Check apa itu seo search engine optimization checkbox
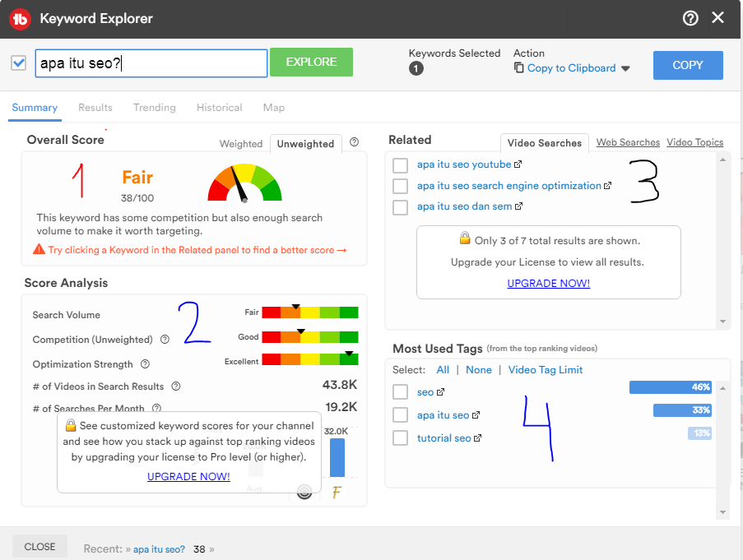Screen dimensions: 743x560 click(401, 186)
